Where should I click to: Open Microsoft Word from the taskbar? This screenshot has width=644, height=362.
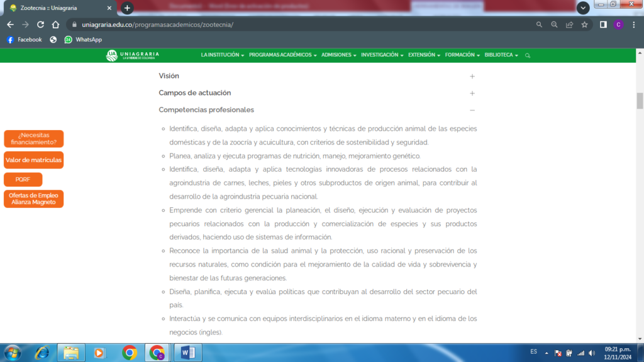tap(187, 353)
